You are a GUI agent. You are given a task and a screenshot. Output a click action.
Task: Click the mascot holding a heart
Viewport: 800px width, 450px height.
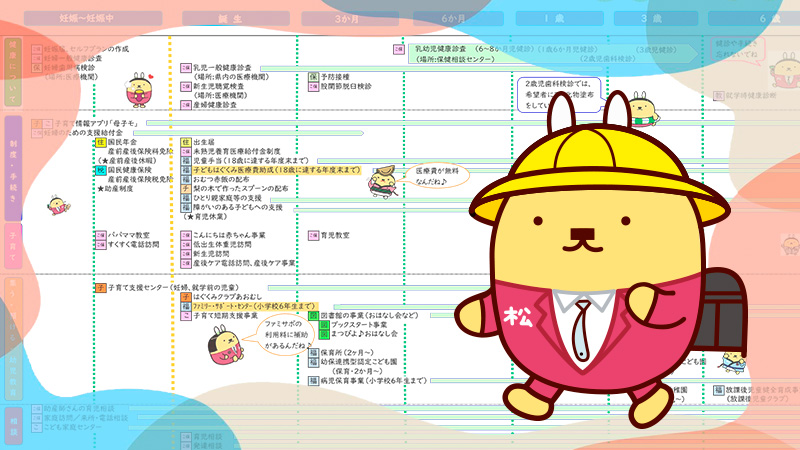pos(139,89)
